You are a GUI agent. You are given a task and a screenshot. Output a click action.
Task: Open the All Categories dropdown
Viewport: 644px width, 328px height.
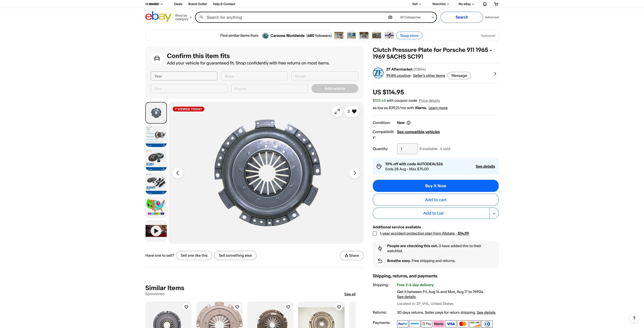pos(416,17)
